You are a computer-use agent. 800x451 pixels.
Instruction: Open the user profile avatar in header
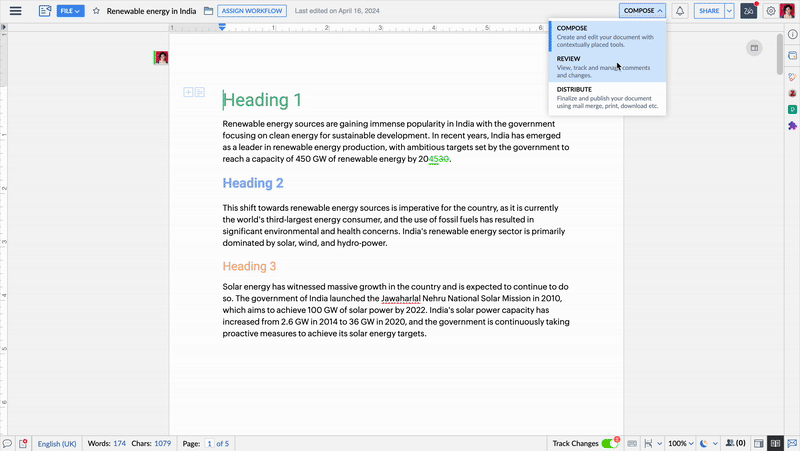click(x=787, y=11)
